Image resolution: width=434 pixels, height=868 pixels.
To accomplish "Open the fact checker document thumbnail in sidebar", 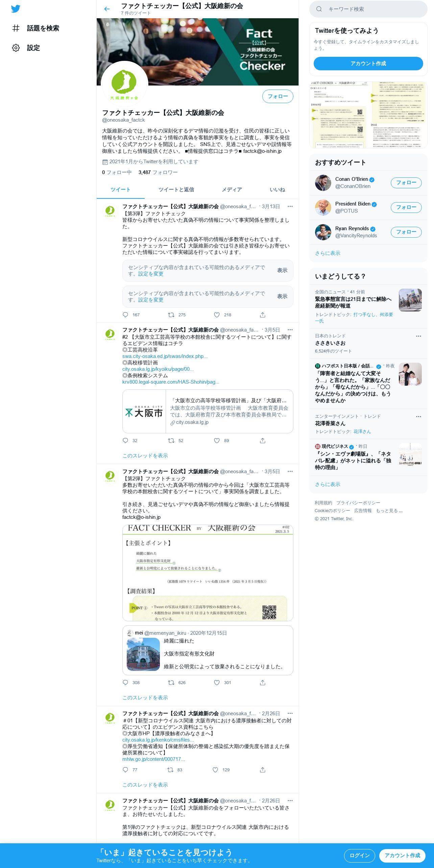I will click(368, 115).
